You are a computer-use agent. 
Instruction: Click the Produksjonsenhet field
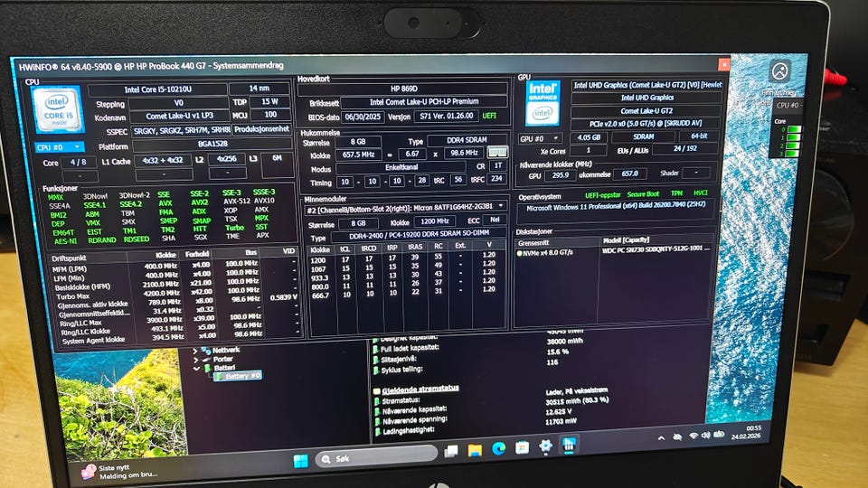tap(261, 129)
